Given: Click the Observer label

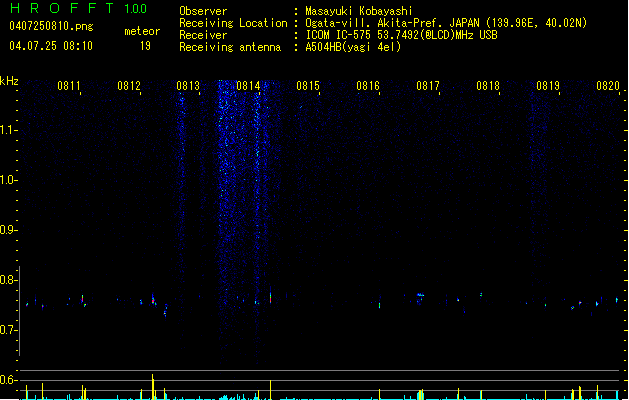Looking at the screenshot, I should [203, 11].
